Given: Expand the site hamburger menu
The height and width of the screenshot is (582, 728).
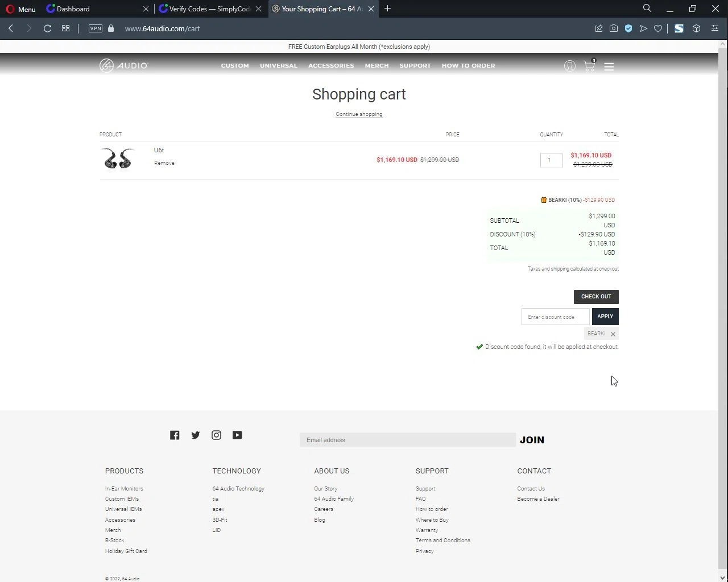Looking at the screenshot, I should [x=609, y=66].
